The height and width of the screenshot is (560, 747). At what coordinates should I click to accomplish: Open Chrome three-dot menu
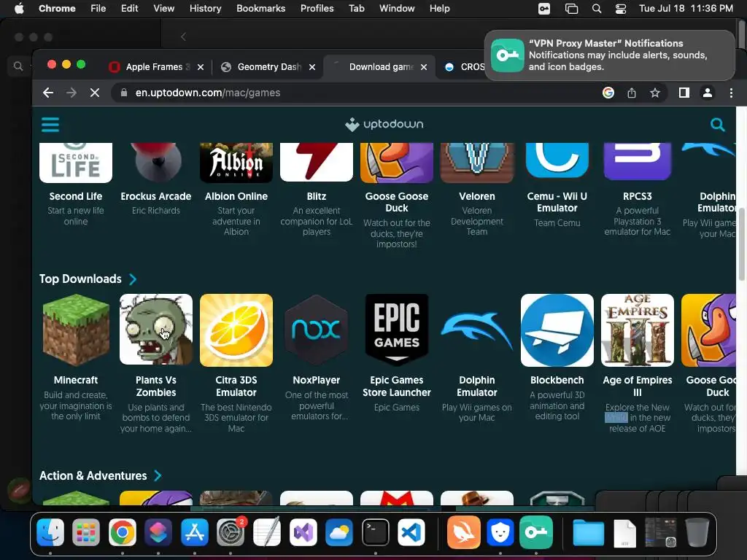coord(731,93)
